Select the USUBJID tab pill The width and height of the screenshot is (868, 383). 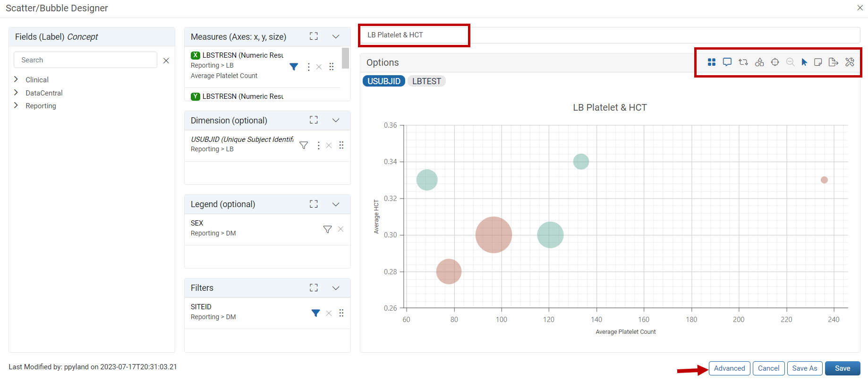(384, 81)
